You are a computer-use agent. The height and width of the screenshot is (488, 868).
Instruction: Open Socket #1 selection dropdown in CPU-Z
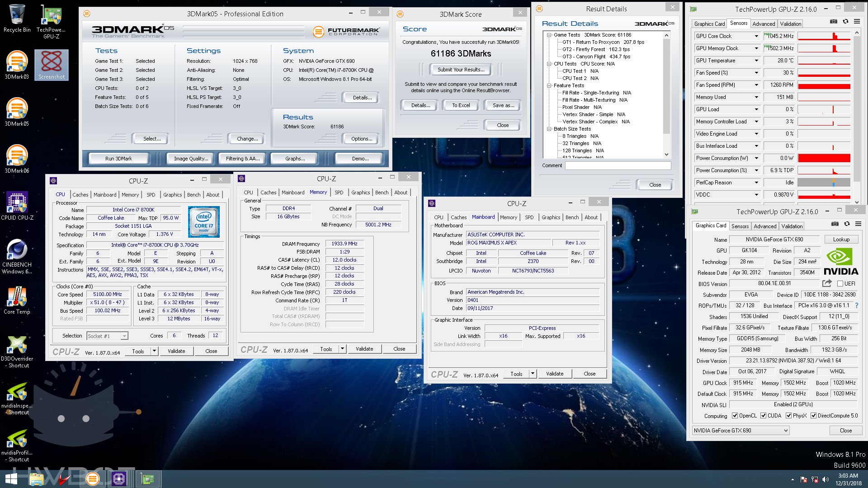(x=107, y=336)
